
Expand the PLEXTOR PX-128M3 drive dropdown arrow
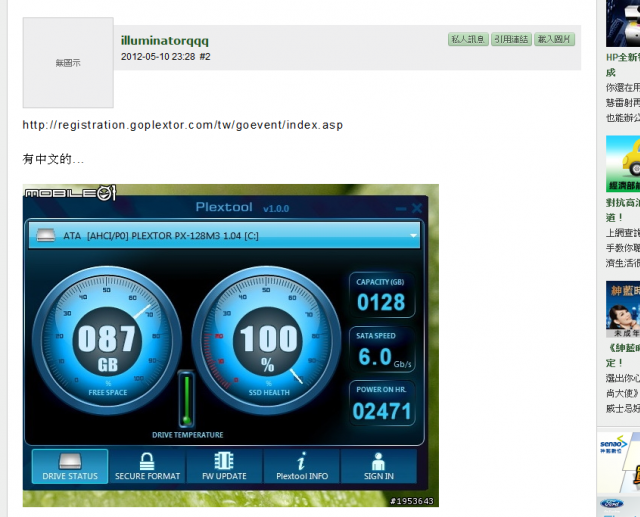pos(413,235)
